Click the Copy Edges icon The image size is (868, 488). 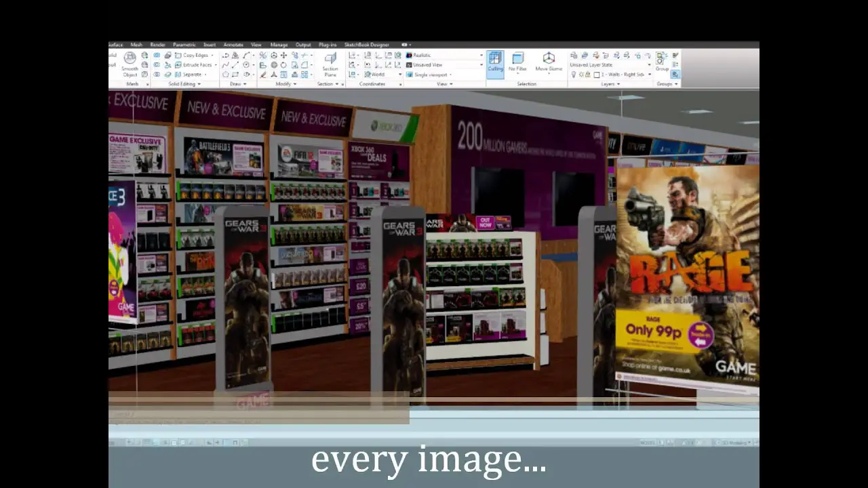point(178,56)
